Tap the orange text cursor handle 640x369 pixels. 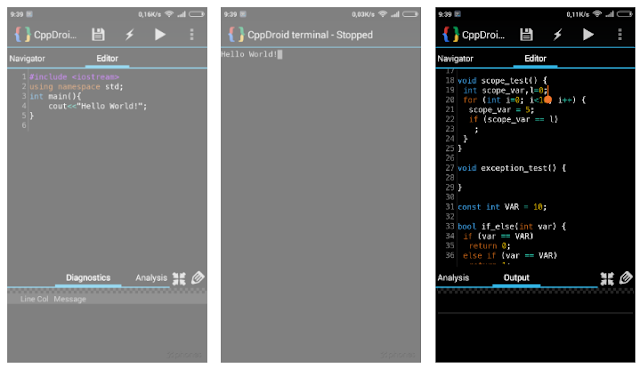click(x=548, y=99)
